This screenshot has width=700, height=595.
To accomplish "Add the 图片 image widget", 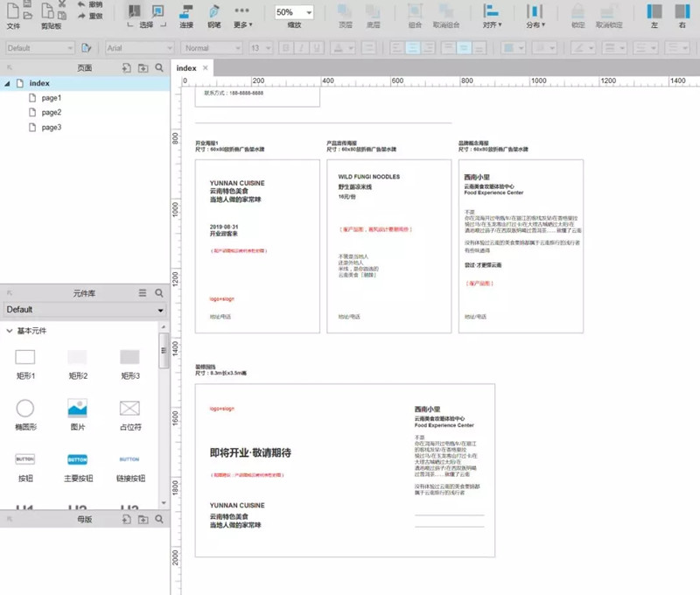I will [x=78, y=408].
